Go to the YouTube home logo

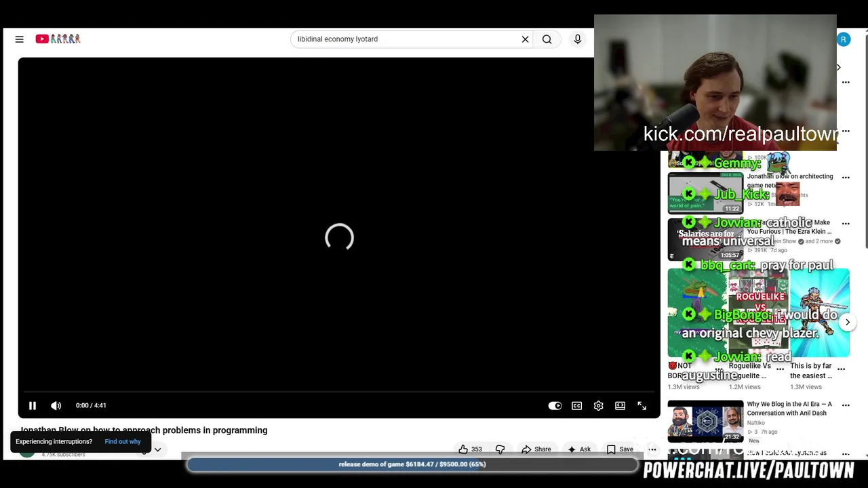click(x=58, y=39)
